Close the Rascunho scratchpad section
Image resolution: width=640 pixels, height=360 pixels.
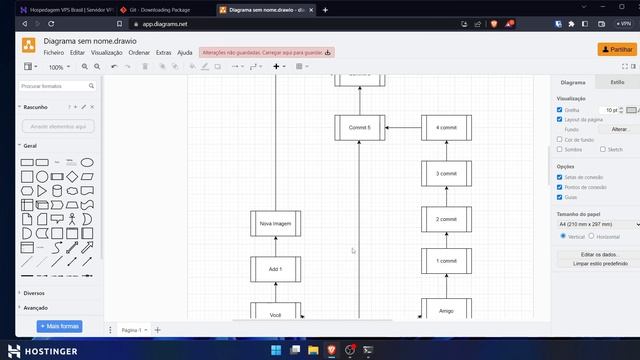tap(92, 107)
